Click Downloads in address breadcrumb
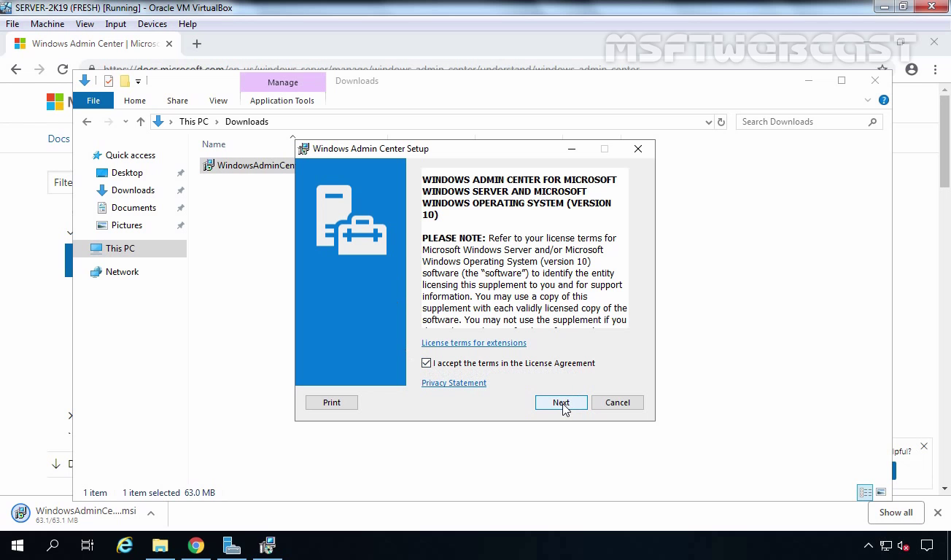Screen dimensions: 951x560 (247, 122)
